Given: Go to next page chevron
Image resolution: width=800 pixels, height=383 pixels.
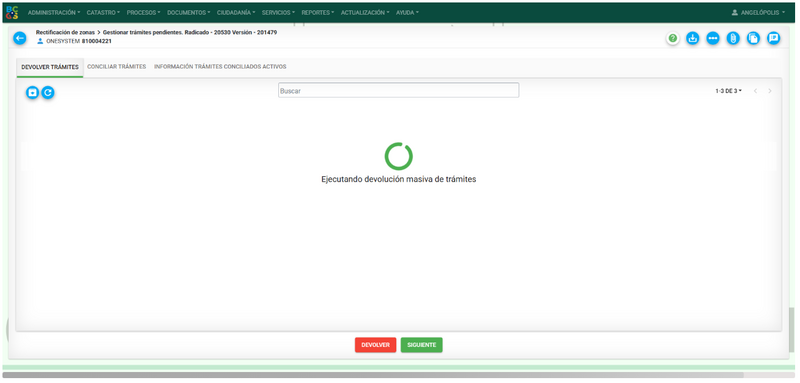Looking at the screenshot, I should coord(770,91).
